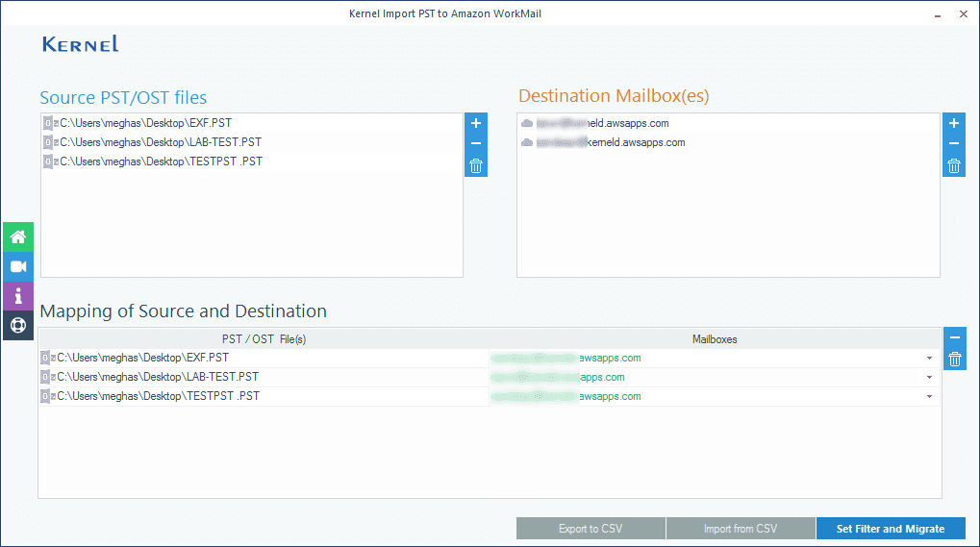This screenshot has width=980, height=547.
Task: Open the support lifebuoy sidebar icon
Action: pos(18,325)
